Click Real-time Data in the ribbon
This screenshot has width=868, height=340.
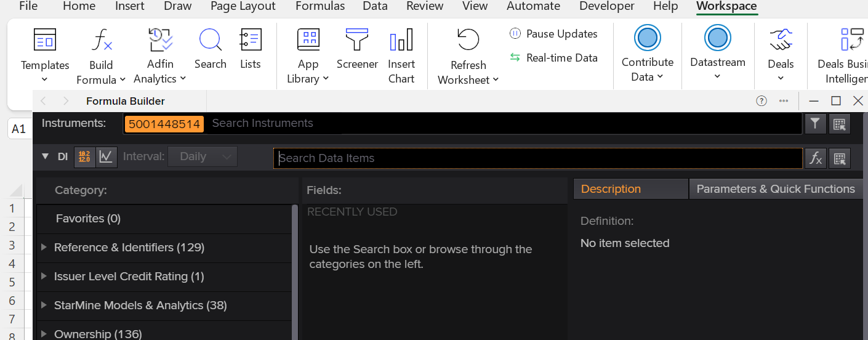pyautogui.click(x=553, y=58)
